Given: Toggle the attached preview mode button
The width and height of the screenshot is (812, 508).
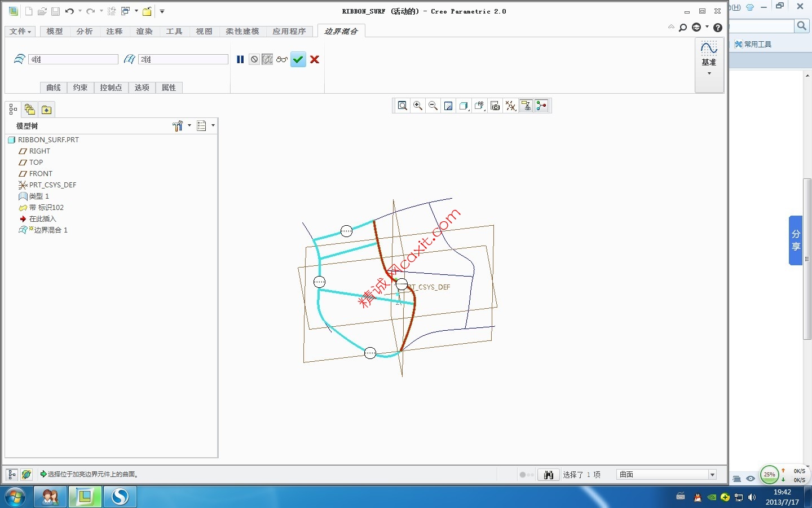Looking at the screenshot, I should coord(267,59).
